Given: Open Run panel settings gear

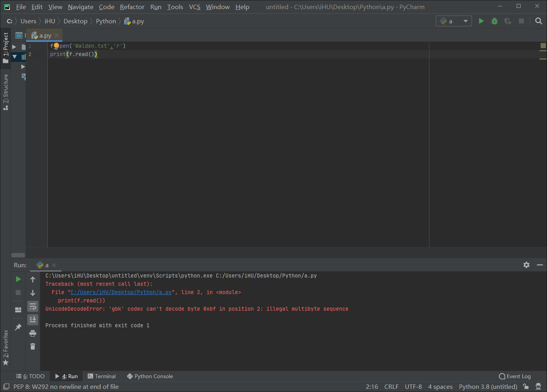Looking at the screenshot, I should (x=526, y=265).
